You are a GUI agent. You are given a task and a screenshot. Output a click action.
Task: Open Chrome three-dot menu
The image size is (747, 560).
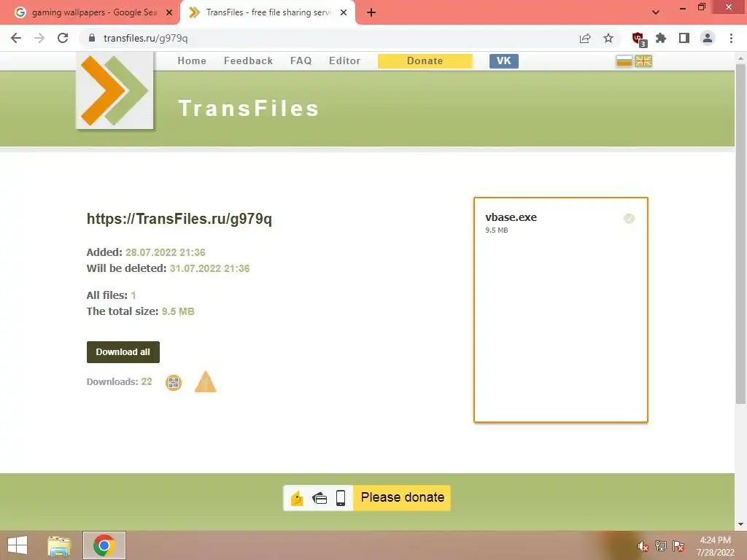731,38
